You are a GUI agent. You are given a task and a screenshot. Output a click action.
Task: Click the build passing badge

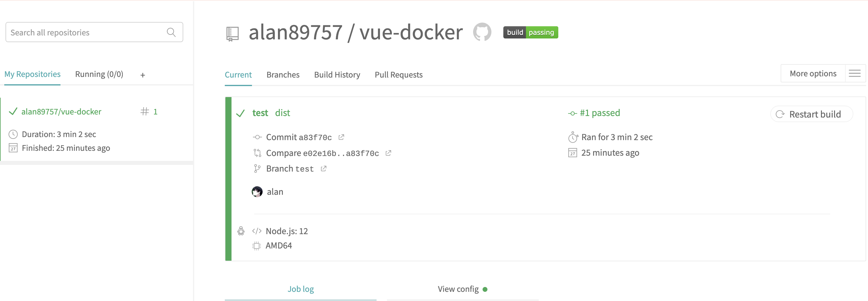click(531, 32)
